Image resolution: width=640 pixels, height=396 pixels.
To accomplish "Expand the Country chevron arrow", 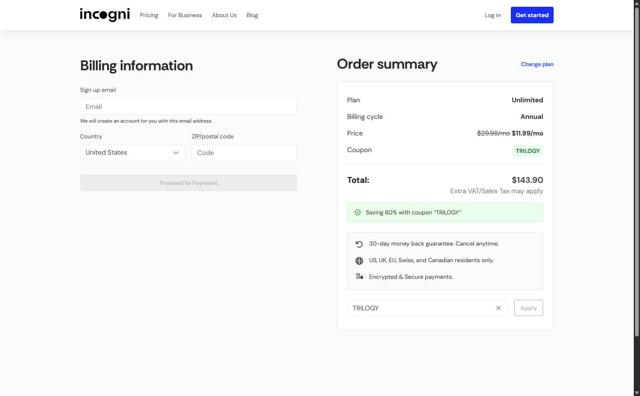I will pyautogui.click(x=176, y=153).
